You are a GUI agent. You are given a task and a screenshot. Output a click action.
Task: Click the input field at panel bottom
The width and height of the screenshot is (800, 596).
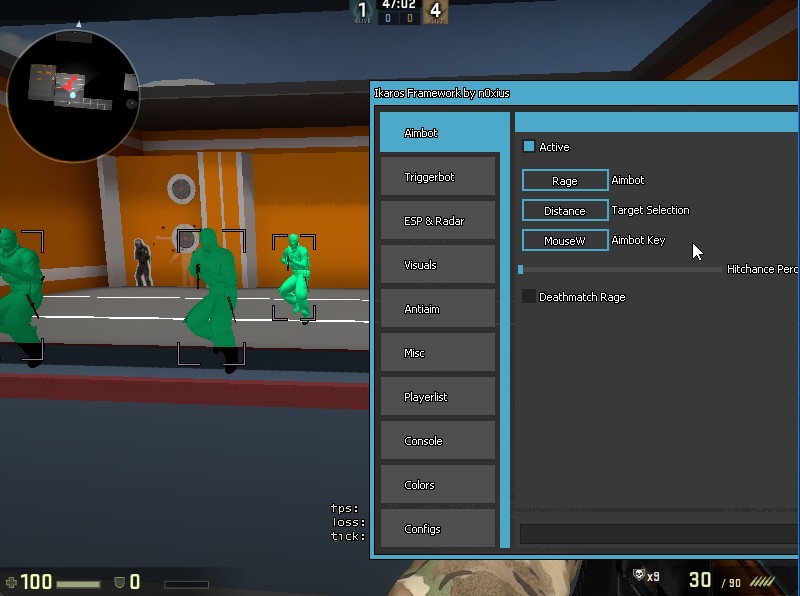(x=659, y=534)
